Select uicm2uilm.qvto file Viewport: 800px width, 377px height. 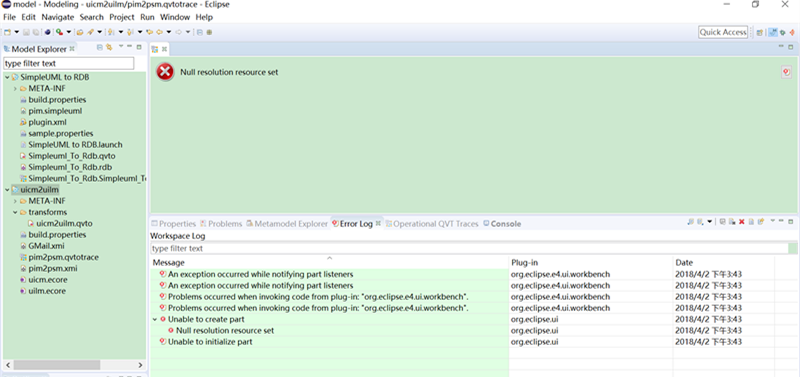(x=64, y=223)
